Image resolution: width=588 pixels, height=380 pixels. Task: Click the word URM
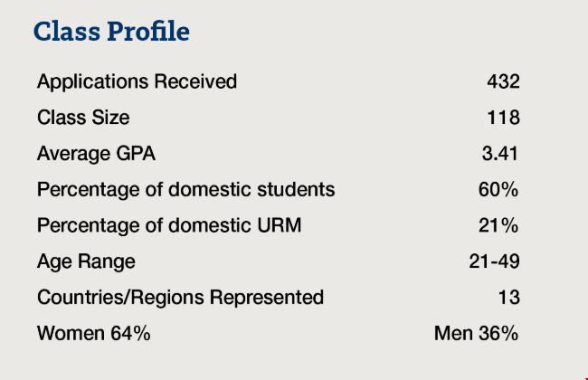[x=279, y=225]
